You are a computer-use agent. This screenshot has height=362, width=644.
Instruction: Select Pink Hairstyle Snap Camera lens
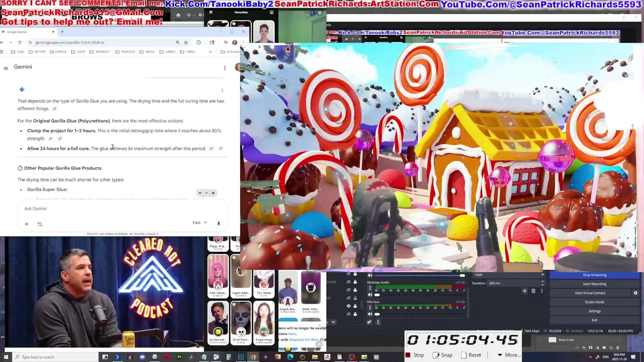218,277
